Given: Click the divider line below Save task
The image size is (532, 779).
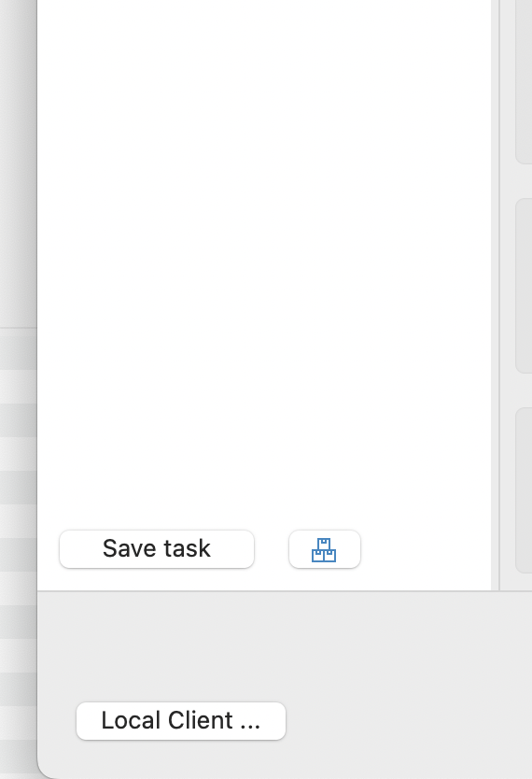Looking at the screenshot, I should click(x=285, y=591).
